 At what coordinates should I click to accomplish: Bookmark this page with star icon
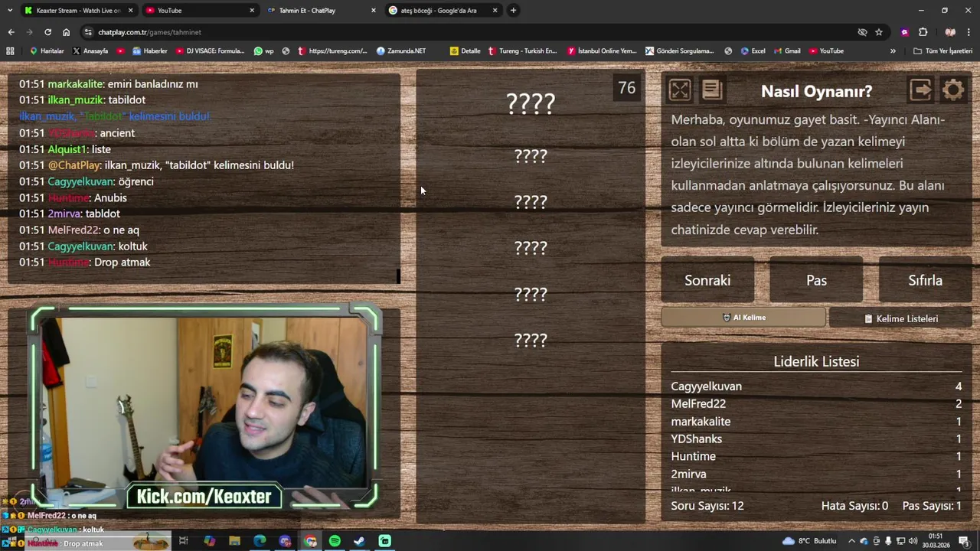879,32
